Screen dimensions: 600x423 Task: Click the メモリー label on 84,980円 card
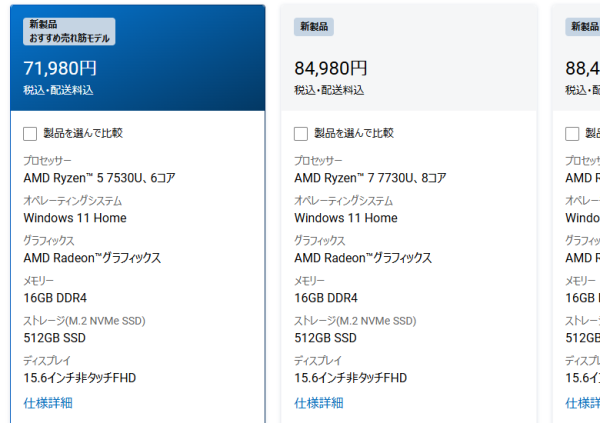(309, 281)
